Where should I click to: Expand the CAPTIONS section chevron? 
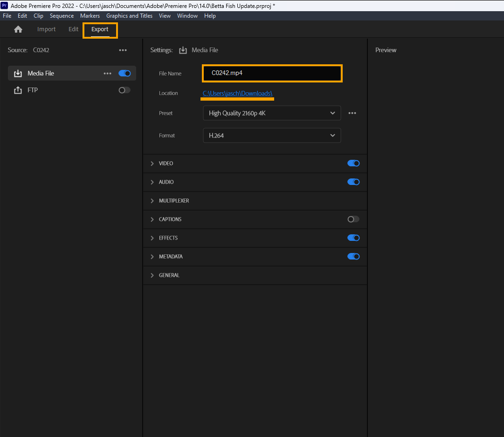click(x=152, y=219)
